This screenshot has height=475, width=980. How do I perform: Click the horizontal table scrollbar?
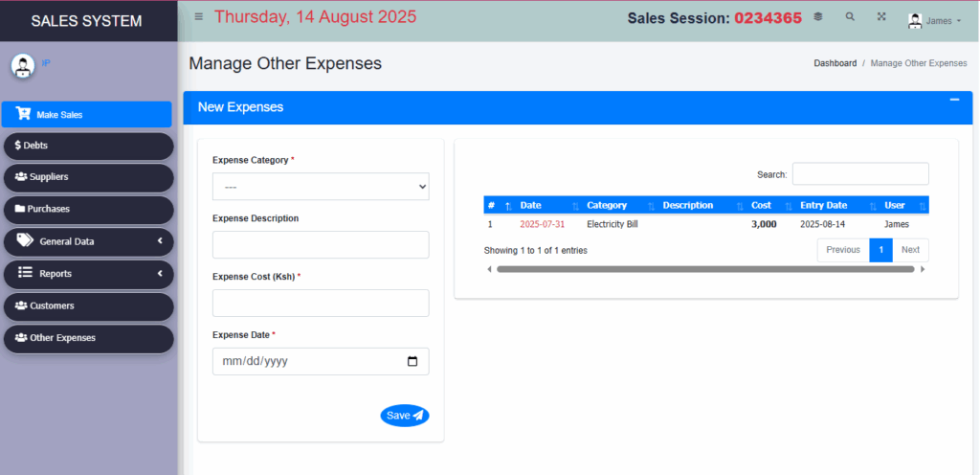click(705, 269)
